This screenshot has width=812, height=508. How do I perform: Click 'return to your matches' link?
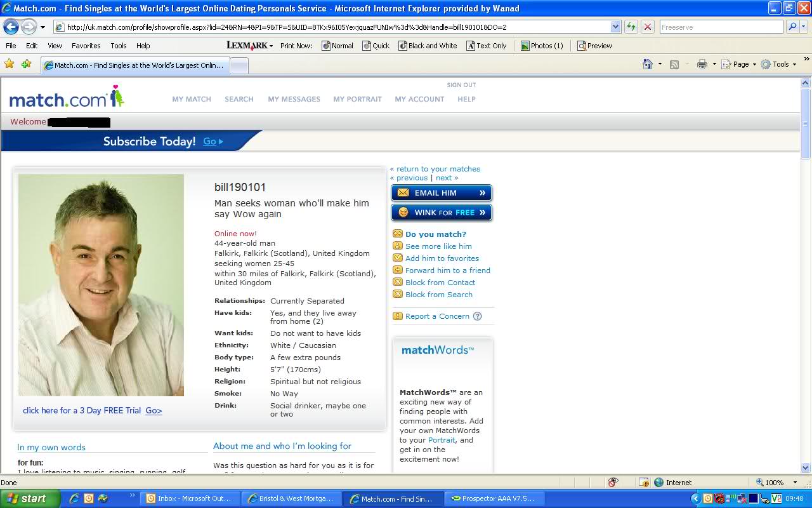pyautogui.click(x=438, y=169)
